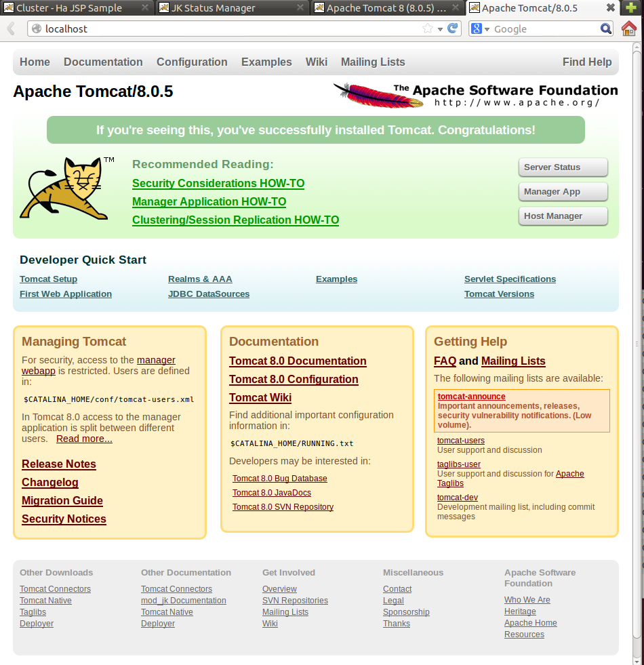Close the Apache Tomcat 8 (8.0.5) tab
644x665 pixels.
coord(456,7)
